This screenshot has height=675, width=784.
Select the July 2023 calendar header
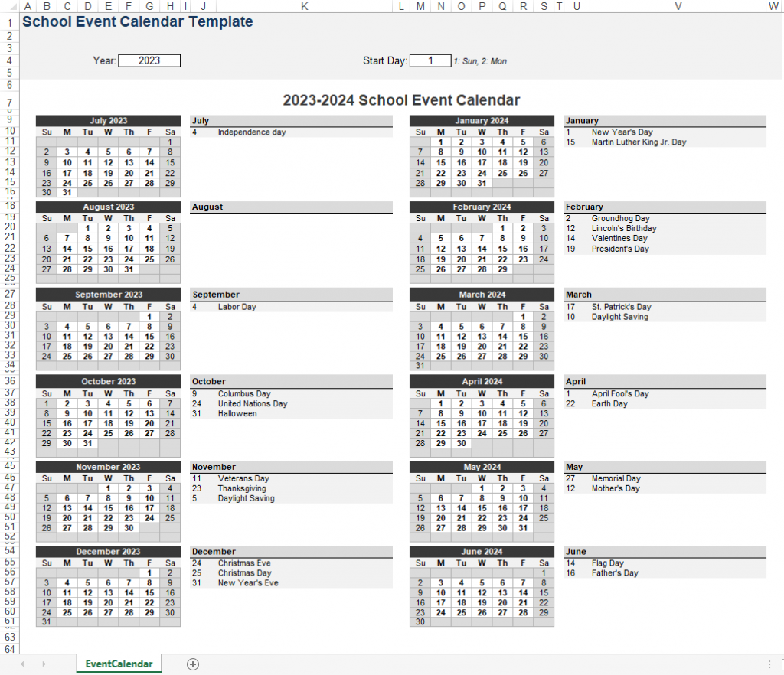coord(108,121)
